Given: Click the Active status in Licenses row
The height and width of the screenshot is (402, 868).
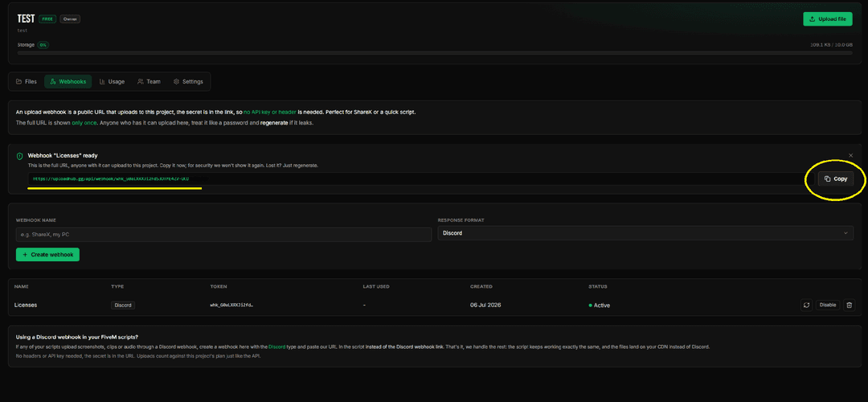Looking at the screenshot, I should click(x=599, y=305).
